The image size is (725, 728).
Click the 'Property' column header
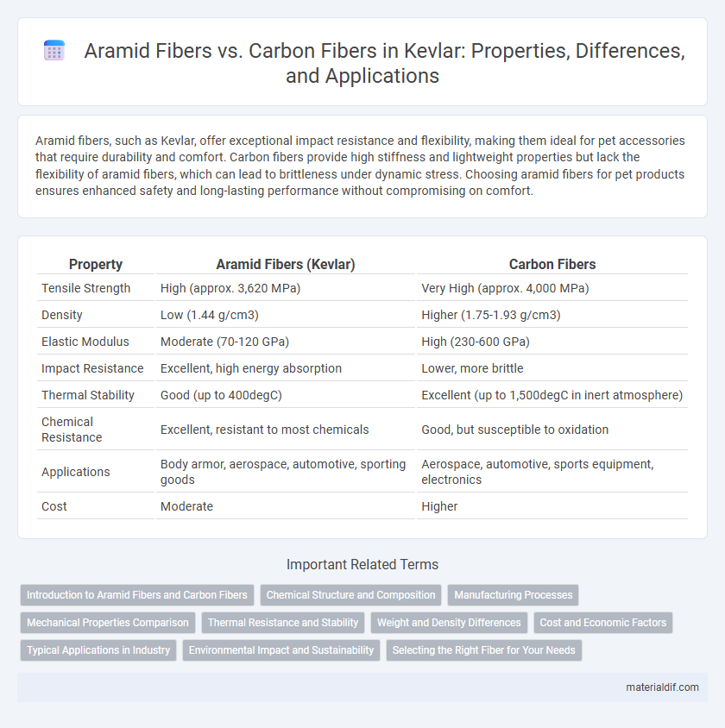coord(96,264)
